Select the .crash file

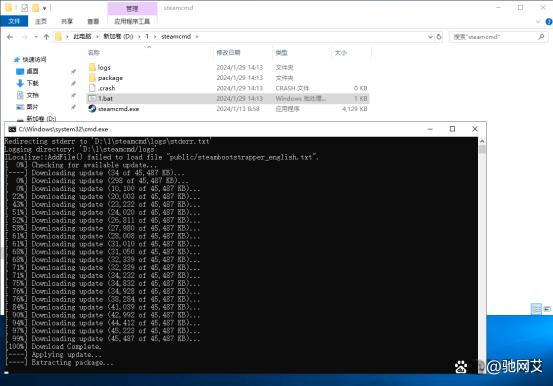click(106, 88)
